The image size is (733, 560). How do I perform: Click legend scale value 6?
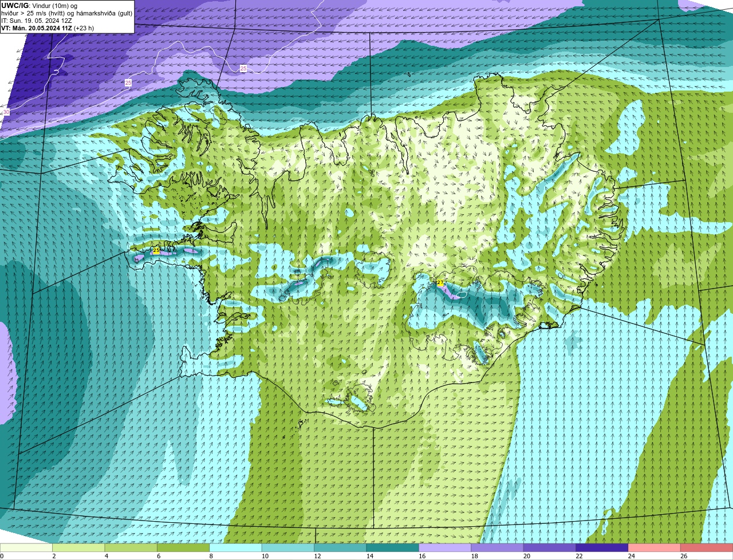[x=159, y=556]
